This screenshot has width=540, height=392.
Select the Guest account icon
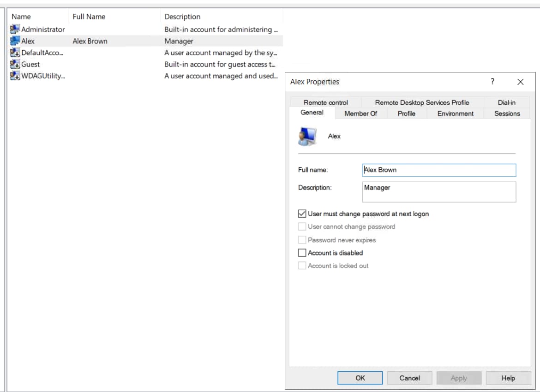15,65
